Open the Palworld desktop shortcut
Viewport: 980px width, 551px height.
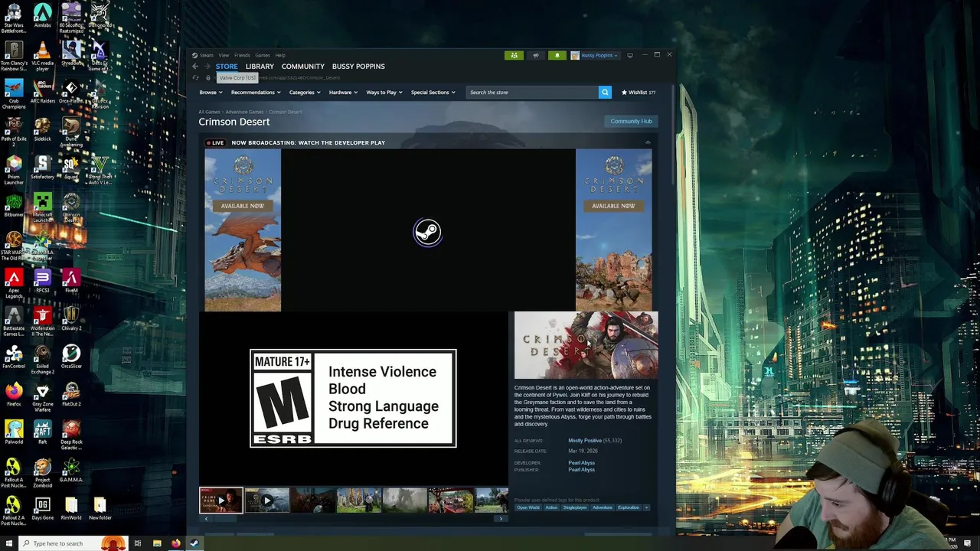pyautogui.click(x=14, y=432)
